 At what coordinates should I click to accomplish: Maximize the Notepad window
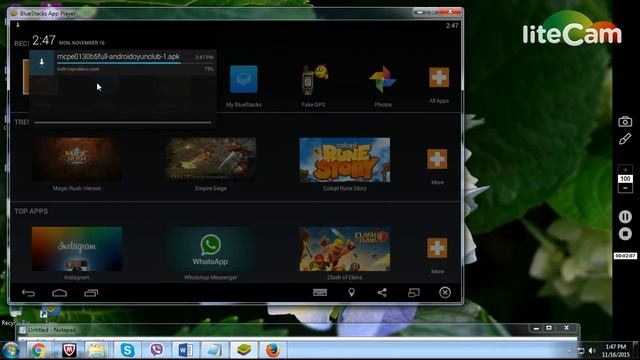point(549,328)
